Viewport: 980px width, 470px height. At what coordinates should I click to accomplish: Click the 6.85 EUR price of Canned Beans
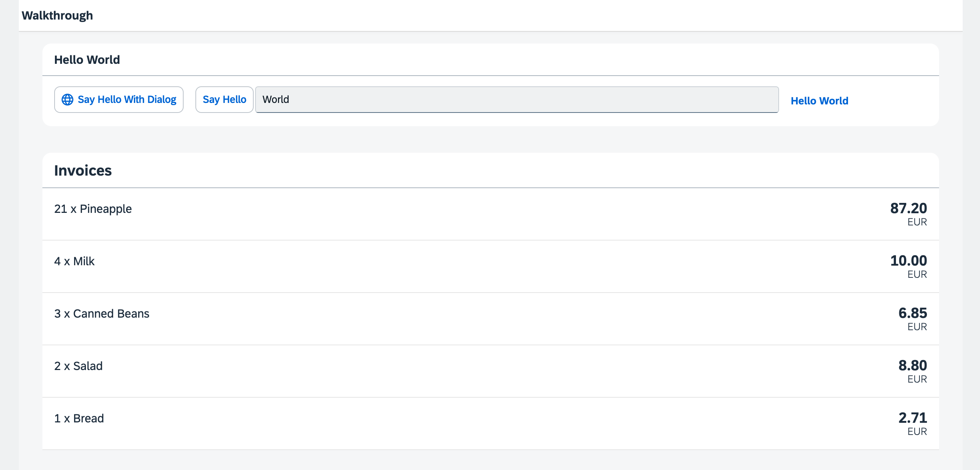[x=912, y=313]
